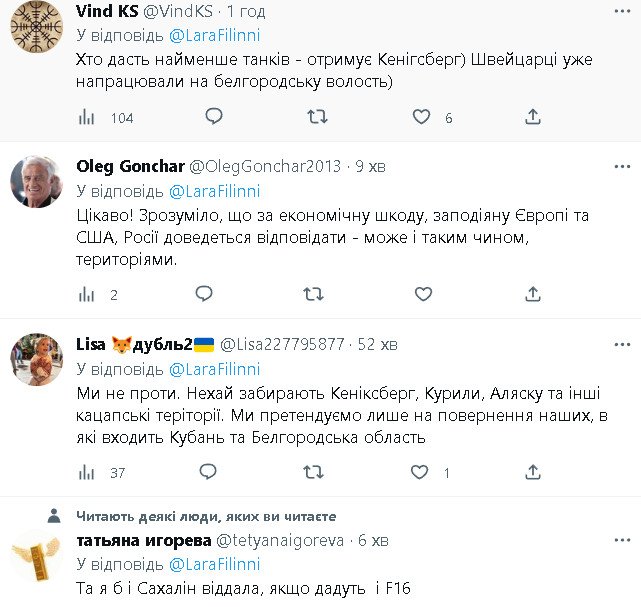Image resolution: width=641 pixels, height=607 pixels.
Task: Reply to Lisa's tweet
Action: 208,472
